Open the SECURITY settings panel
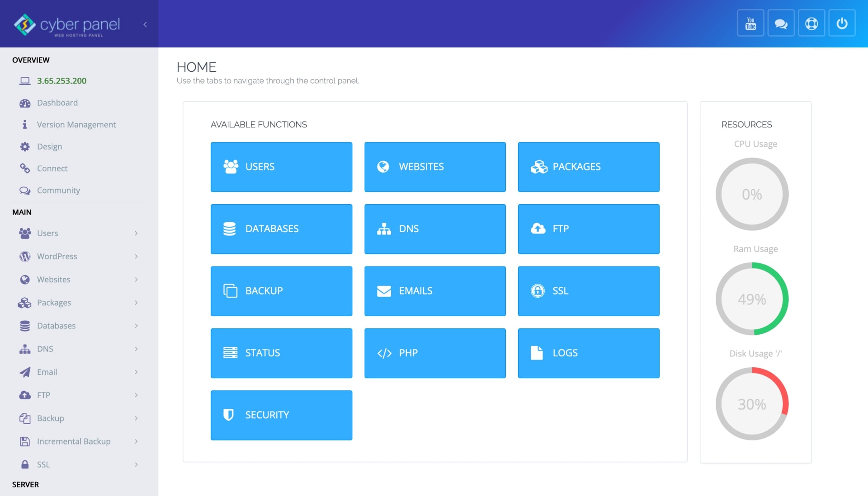Screen dimensions: 868x496 [x=281, y=414]
